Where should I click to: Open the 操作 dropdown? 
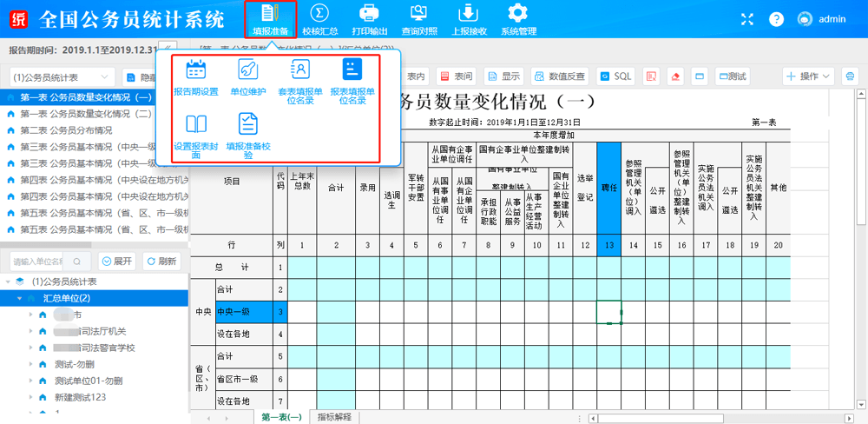click(x=808, y=76)
